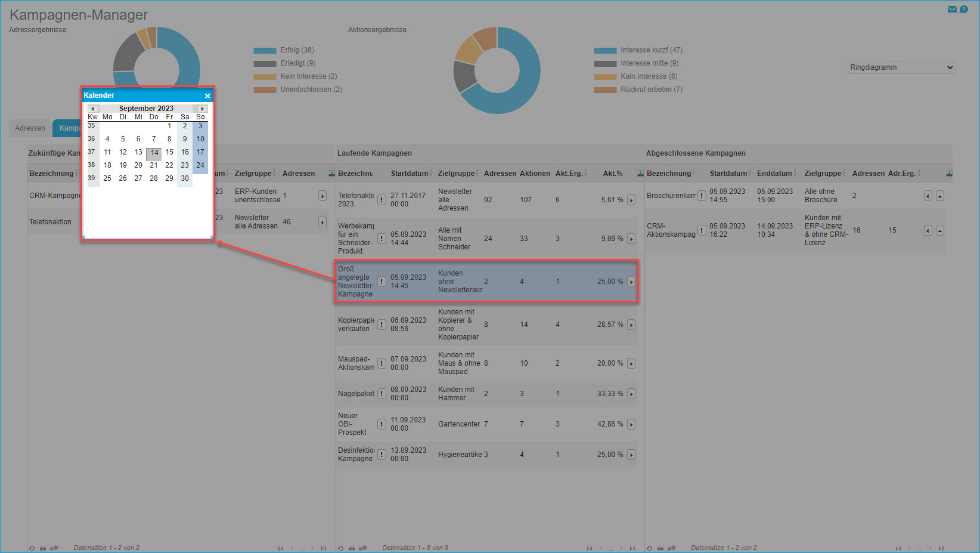980x553 pixels.
Task: Click the Hygieneartikel Zielgruppe cell
Action: click(x=460, y=455)
